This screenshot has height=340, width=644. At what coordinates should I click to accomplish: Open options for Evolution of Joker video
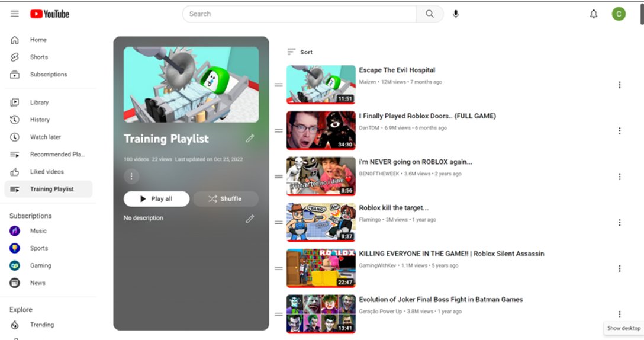619,315
